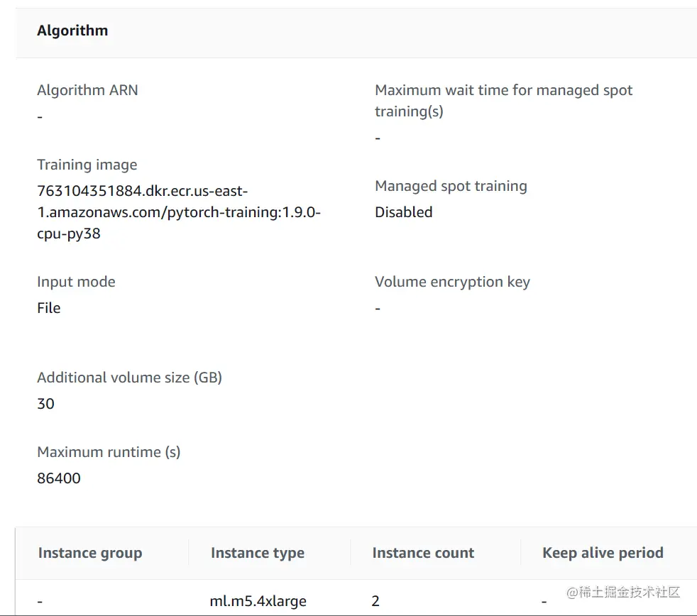Select the training image URI text
This screenshot has height=616, width=697.
point(178,212)
